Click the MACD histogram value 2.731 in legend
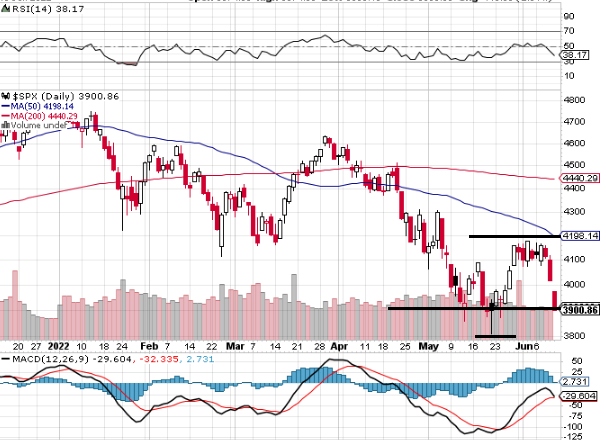This screenshot has height=440, width=606. point(200,359)
